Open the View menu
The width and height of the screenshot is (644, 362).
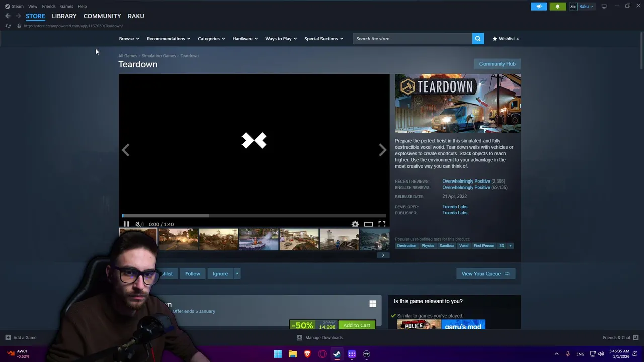[x=33, y=6]
